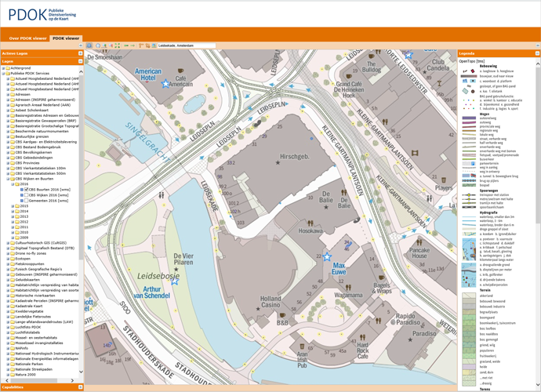
Task: Collapse the Legenda panel
Action: click(537, 53)
